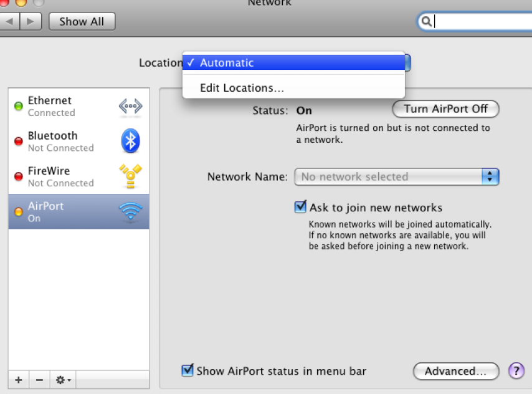Screen dimensions: 532x394
Task: Go forward with the right arrow
Action: [x=31, y=21]
